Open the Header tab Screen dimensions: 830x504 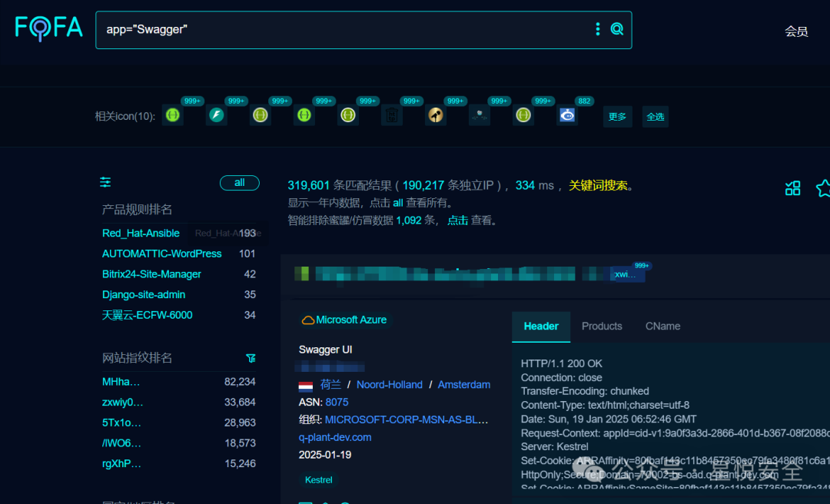(541, 326)
